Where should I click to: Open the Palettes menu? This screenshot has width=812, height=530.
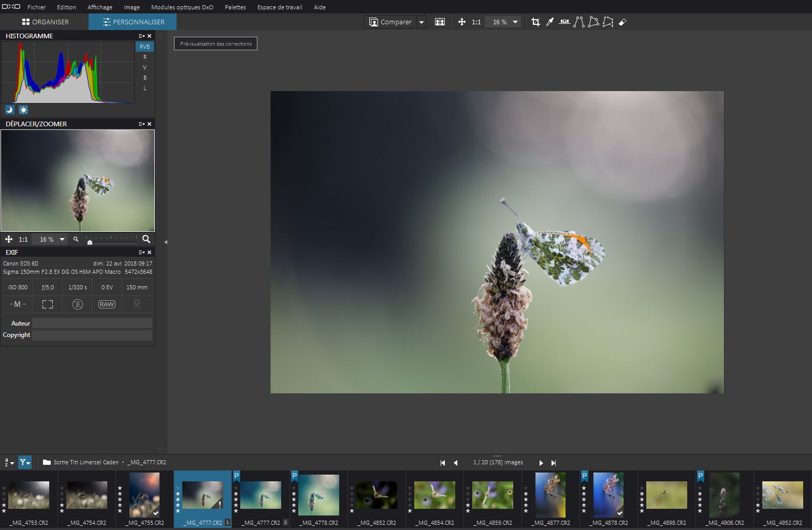click(235, 7)
